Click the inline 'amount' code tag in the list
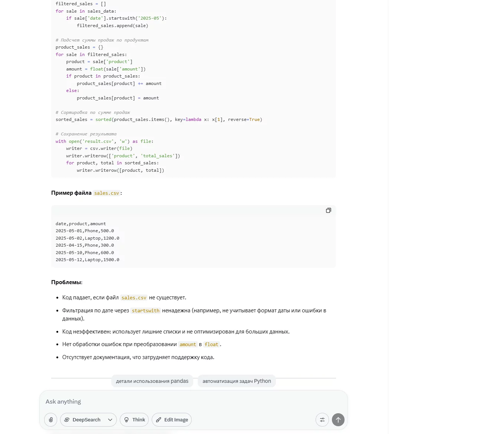 pos(188,345)
